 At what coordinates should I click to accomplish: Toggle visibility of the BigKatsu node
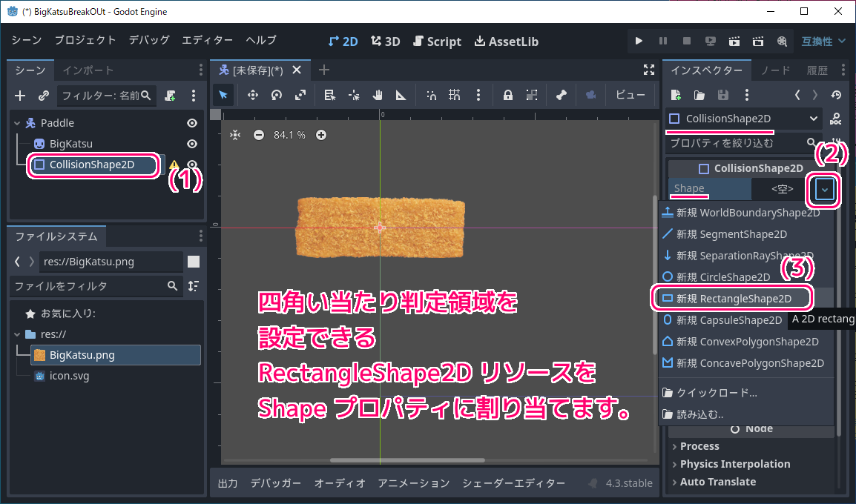pos(192,144)
